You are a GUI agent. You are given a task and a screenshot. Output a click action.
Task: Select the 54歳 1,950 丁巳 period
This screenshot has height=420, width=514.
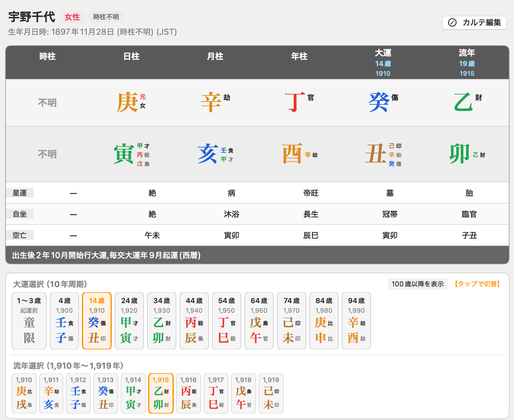(x=227, y=321)
